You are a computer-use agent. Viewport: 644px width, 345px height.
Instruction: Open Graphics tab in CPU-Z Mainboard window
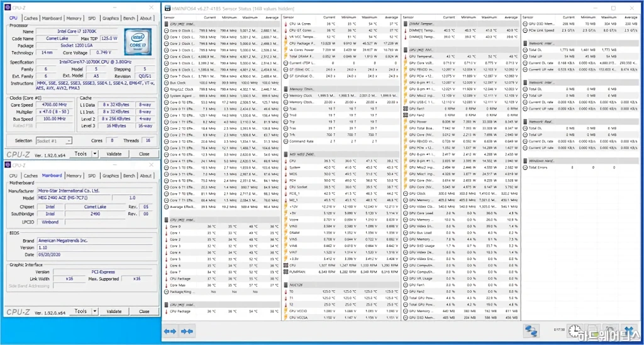(x=111, y=176)
